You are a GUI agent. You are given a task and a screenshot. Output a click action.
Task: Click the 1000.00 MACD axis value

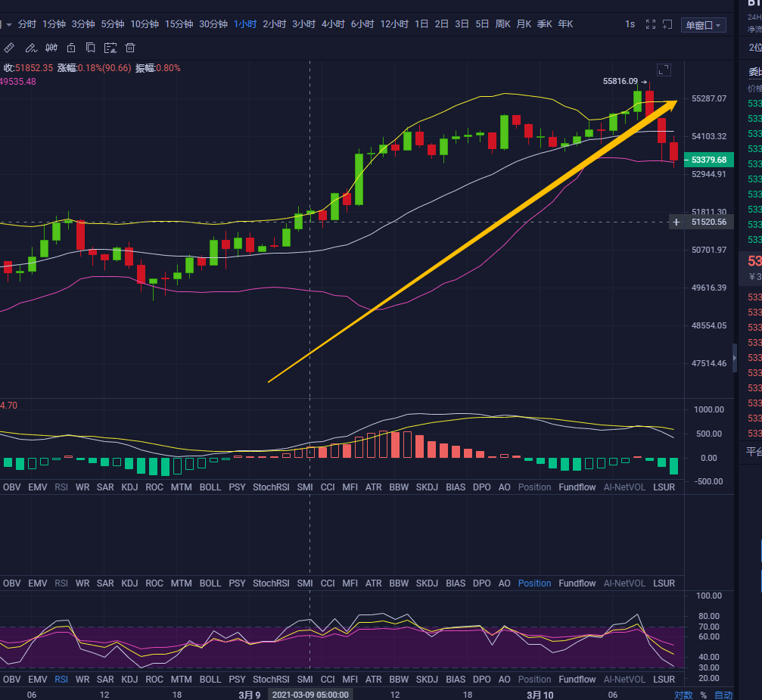[708, 409]
